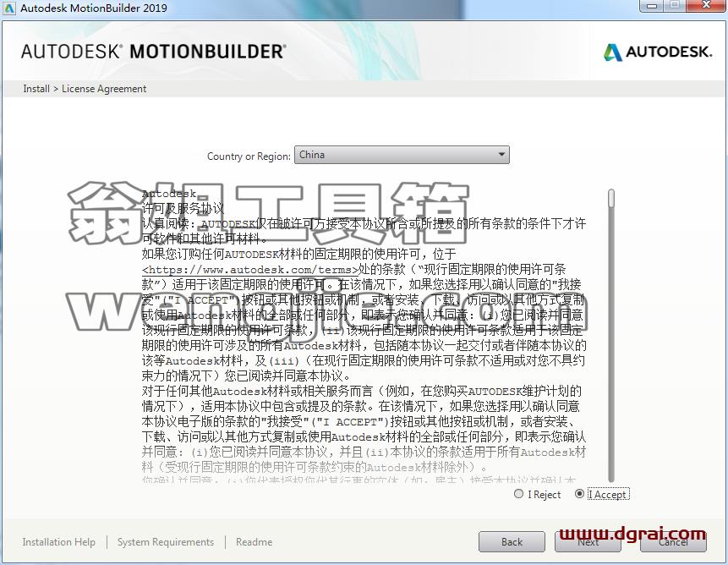Click the Next button
Screen dimensions: 728x565
588,542
